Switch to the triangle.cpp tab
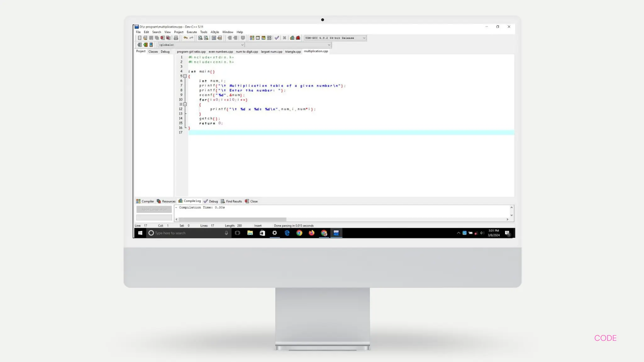The image size is (644, 362). click(x=293, y=52)
